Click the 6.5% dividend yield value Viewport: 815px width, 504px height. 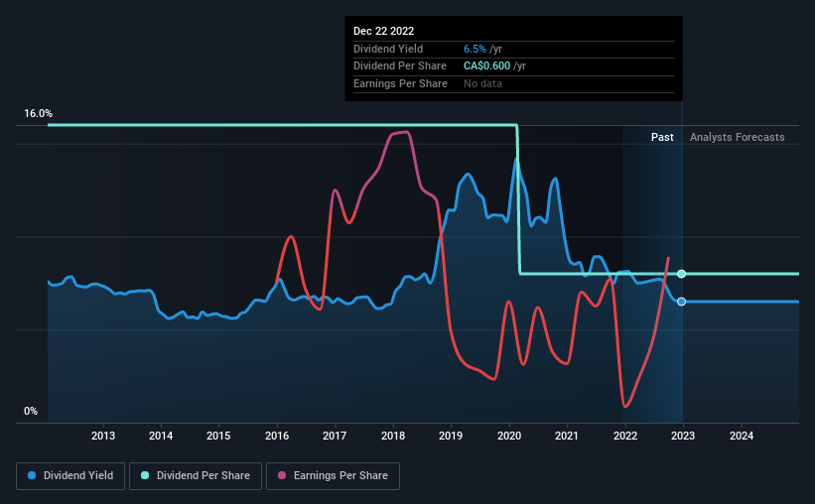[475, 49]
